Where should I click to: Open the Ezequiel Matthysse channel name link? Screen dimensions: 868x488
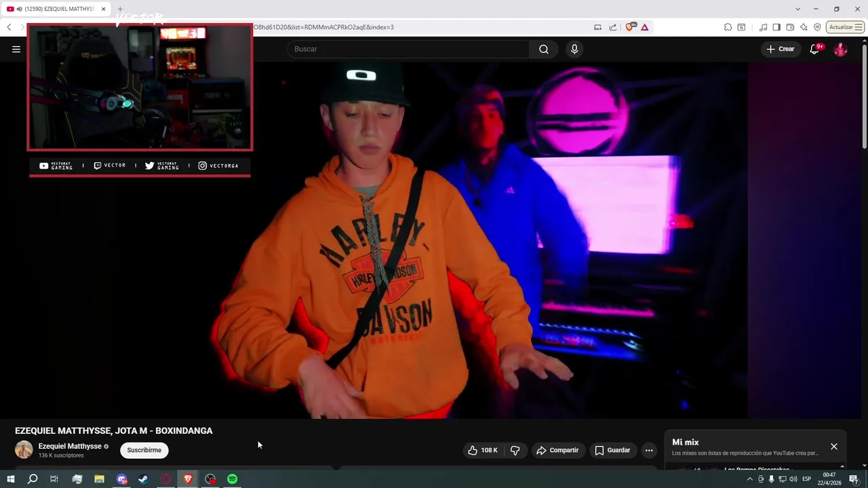(70, 446)
